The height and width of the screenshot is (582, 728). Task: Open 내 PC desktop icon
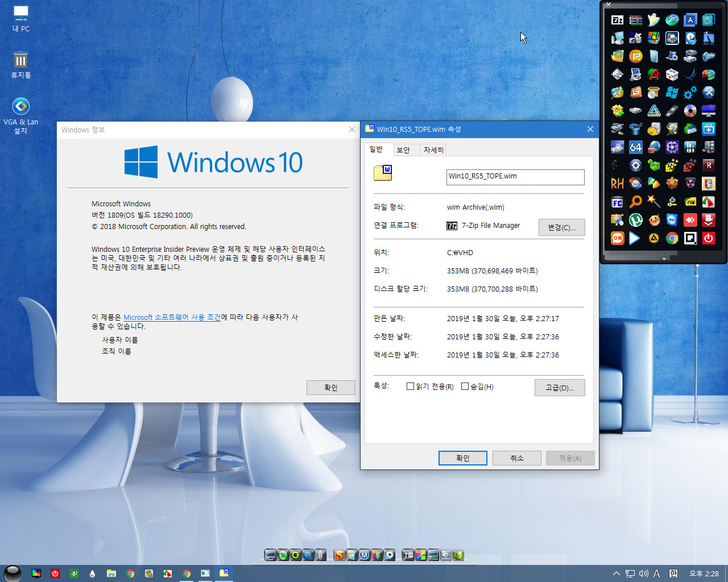tap(20, 19)
